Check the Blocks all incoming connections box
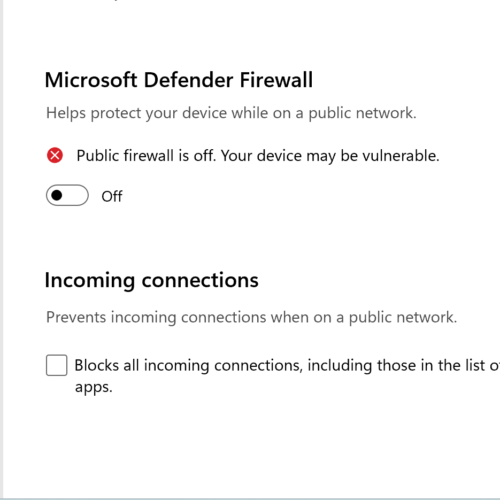The width and height of the screenshot is (500, 500). click(56, 365)
